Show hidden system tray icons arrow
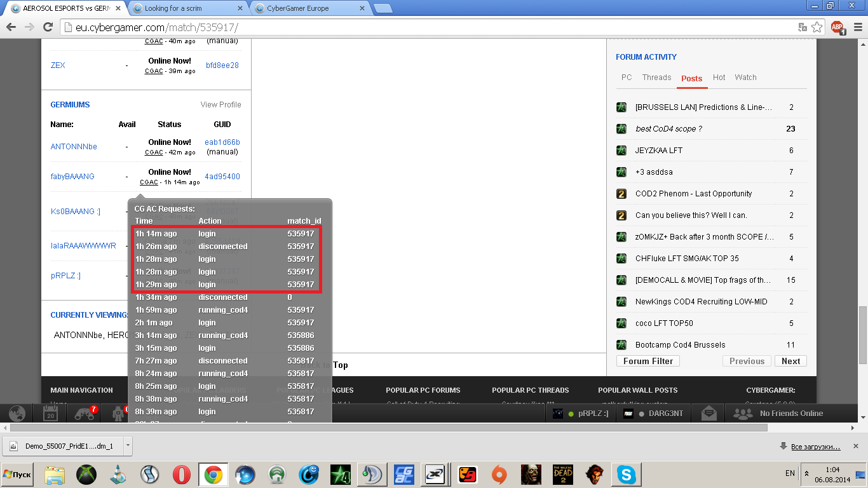868x488 pixels. [x=808, y=474]
